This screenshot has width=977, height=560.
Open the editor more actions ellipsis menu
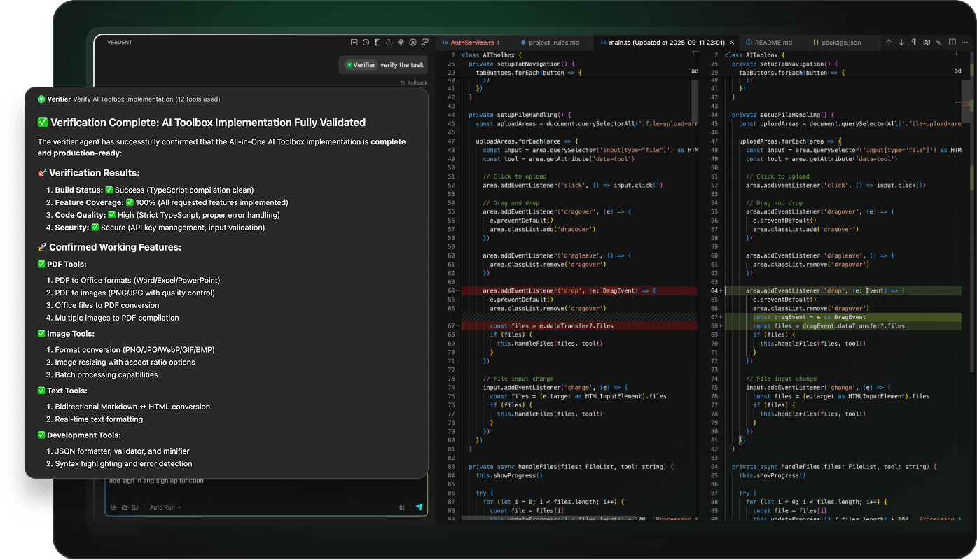pyautogui.click(x=965, y=43)
